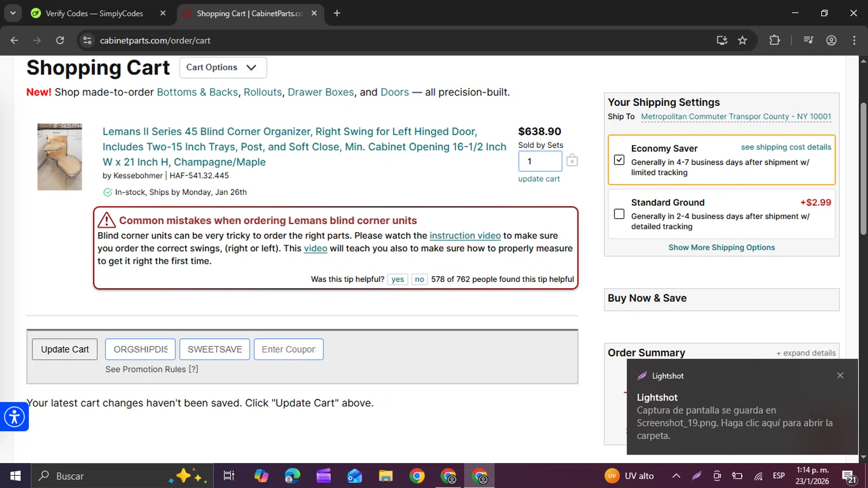The width and height of the screenshot is (868, 488).
Task: Launch Copilot from the taskbar
Action: point(261,476)
